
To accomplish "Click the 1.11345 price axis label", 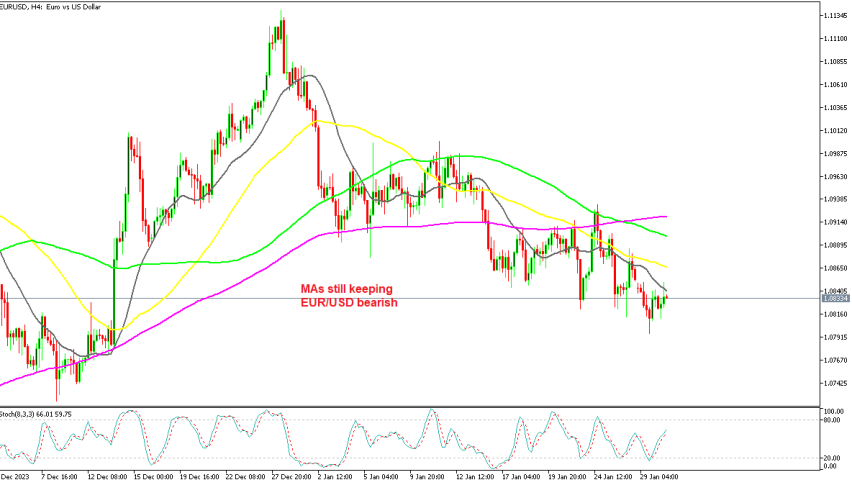I will pos(836,15).
